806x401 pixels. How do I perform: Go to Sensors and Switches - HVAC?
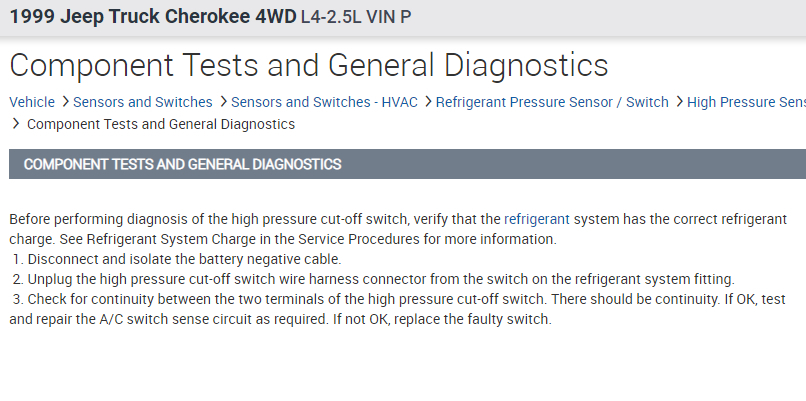coord(323,102)
